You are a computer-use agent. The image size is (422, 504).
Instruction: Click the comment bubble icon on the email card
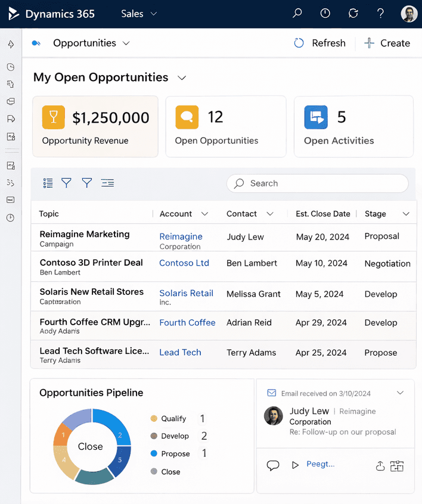[273, 465]
